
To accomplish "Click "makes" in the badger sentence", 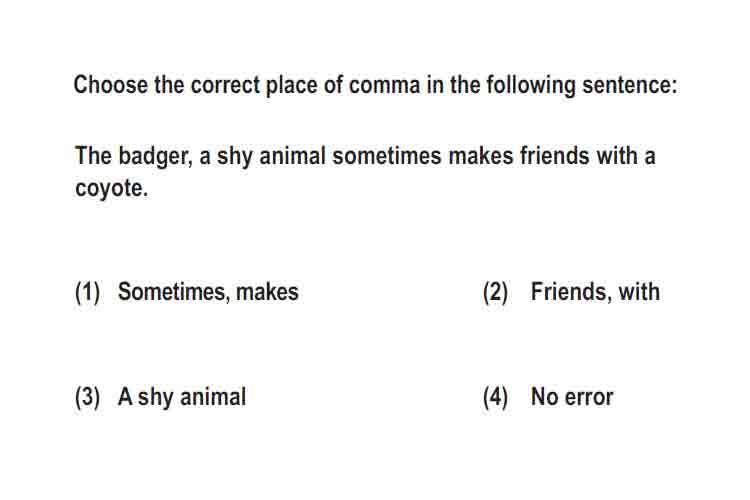I will click(x=480, y=156).
